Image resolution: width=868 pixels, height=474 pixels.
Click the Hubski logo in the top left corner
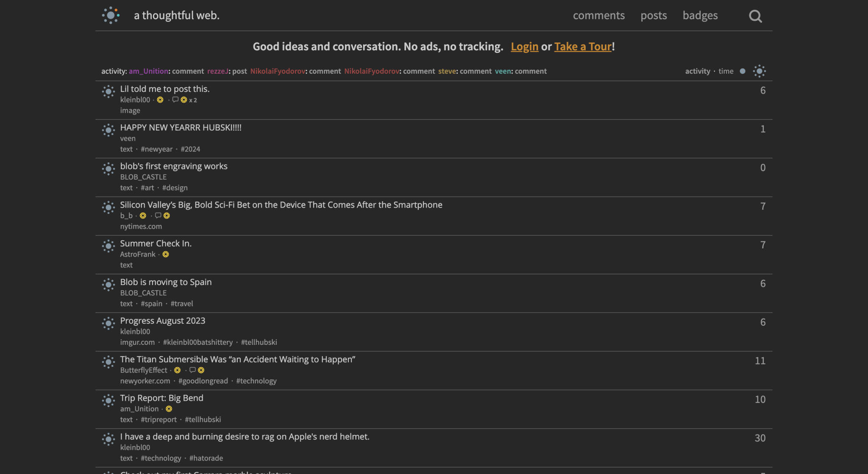click(111, 16)
